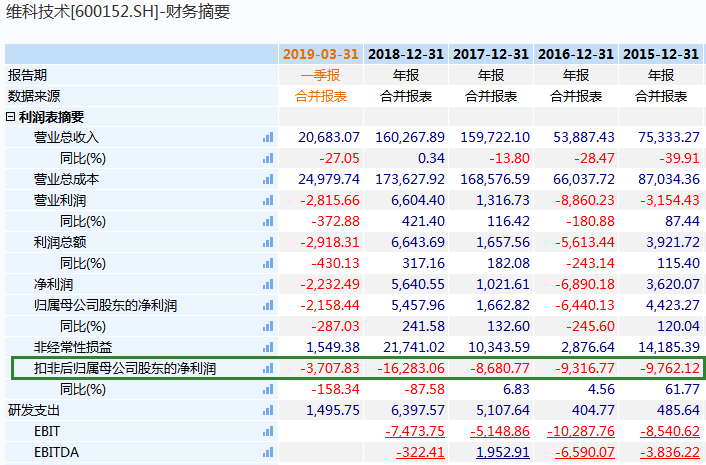Open EBIT value -8,540.62 link

point(670,431)
